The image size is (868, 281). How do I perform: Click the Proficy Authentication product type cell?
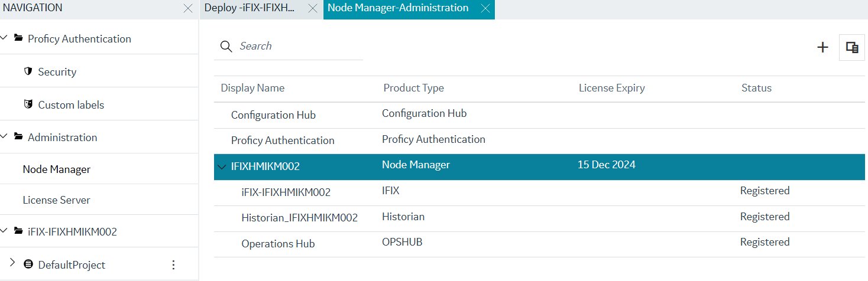433,139
